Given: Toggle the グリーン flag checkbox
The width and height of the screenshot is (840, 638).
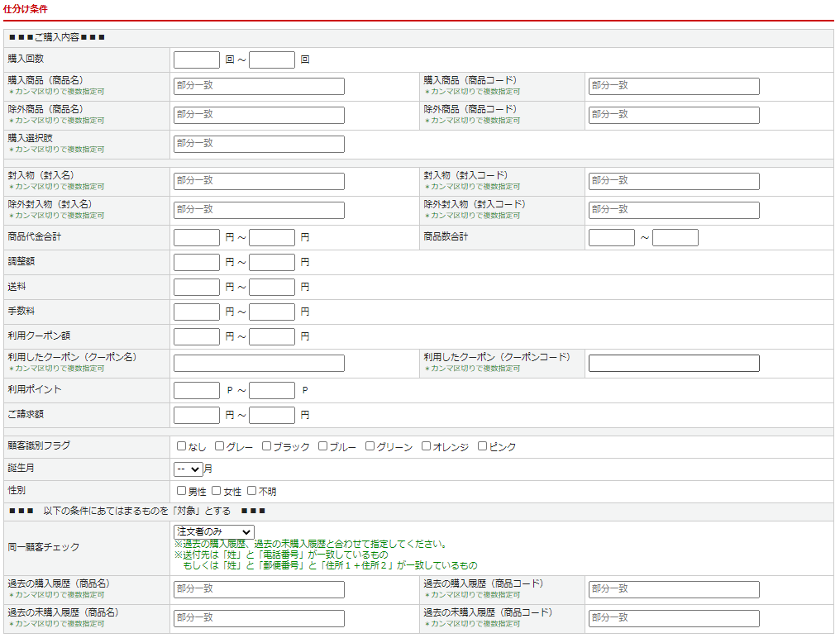Looking at the screenshot, I should point(370,446).
